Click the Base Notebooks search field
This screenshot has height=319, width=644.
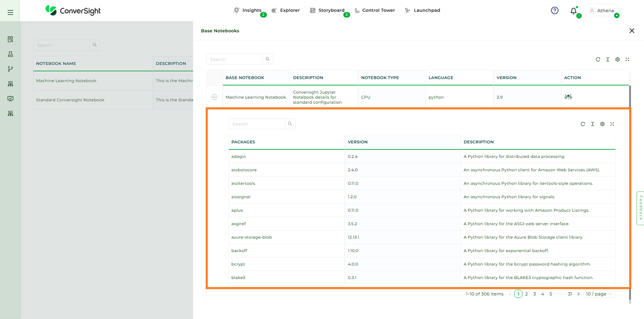click(235, 59)
